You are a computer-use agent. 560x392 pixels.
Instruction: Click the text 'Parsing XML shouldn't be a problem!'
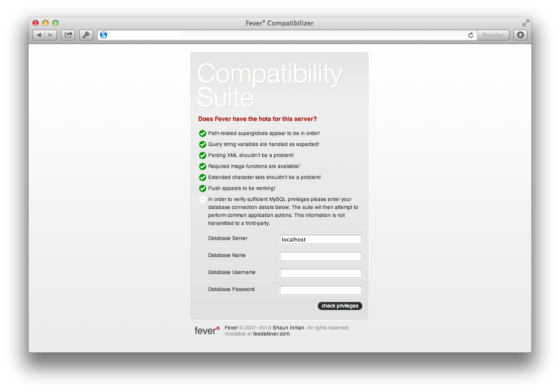point(251,155)
